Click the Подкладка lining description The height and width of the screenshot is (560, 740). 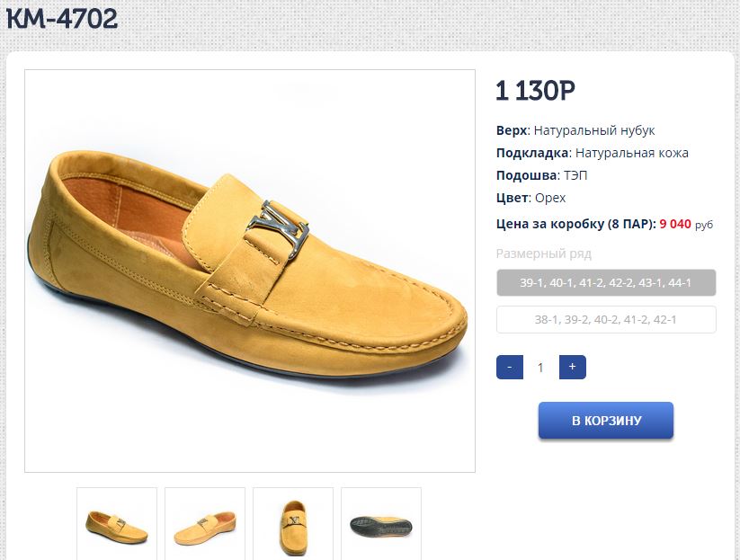coord(592,153)
